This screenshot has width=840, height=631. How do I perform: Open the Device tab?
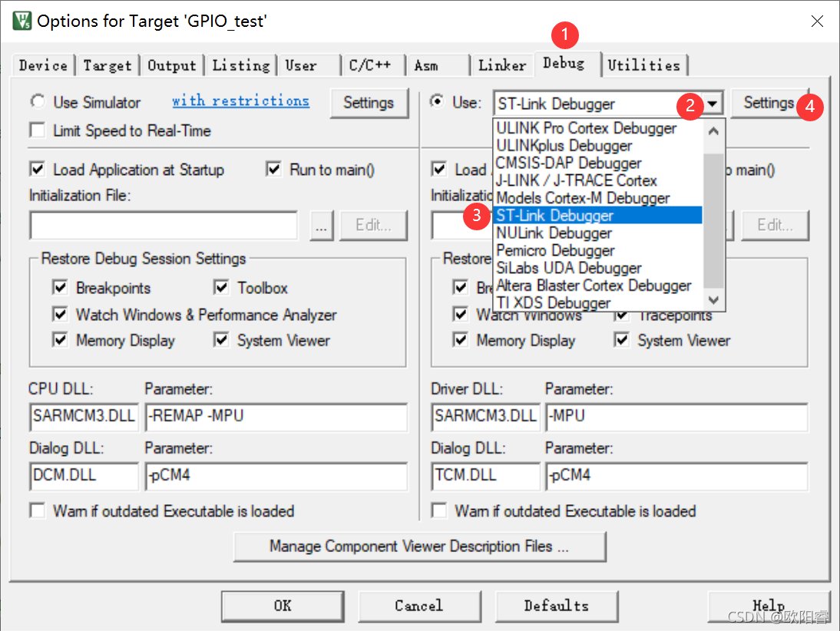[x=44, y=65]
